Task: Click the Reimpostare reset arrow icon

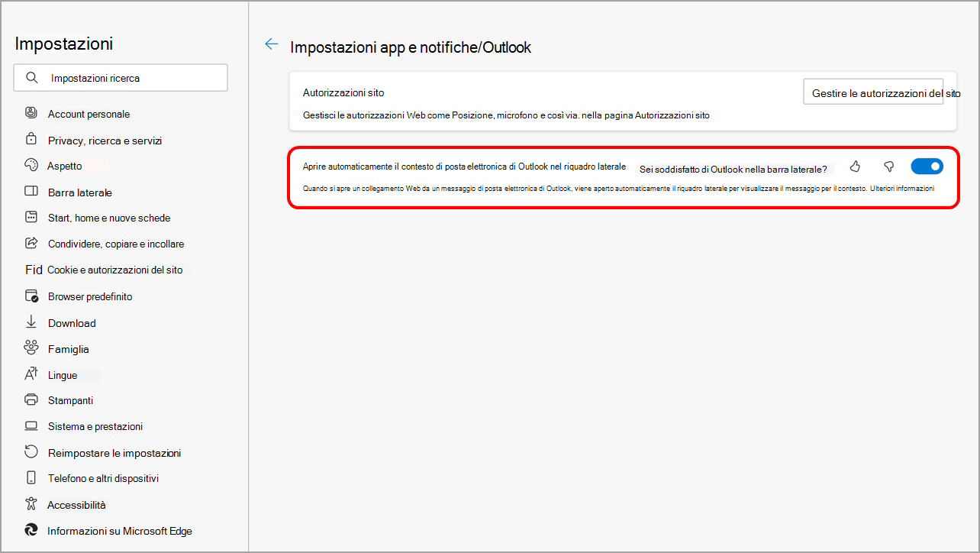Action: click(31, 451)
